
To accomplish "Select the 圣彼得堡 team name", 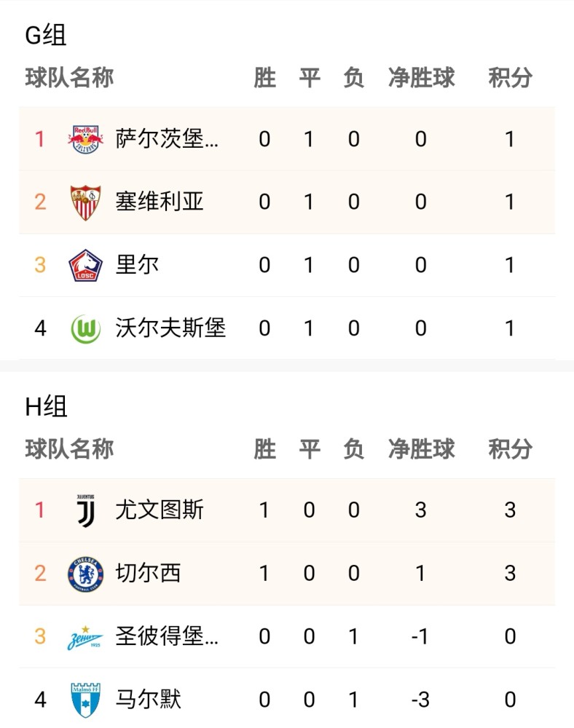I will point(167,636).
